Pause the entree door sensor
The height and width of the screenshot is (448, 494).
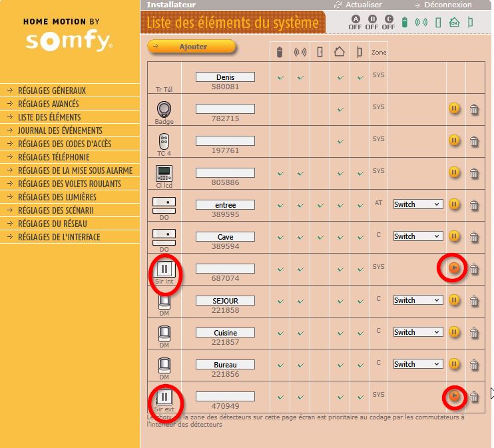pos(454,204)
